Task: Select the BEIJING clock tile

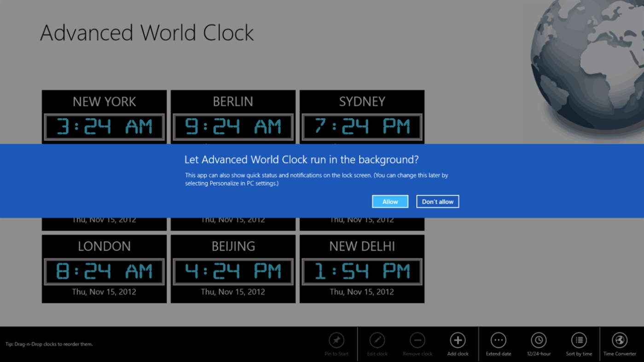Action: point(232,269)
